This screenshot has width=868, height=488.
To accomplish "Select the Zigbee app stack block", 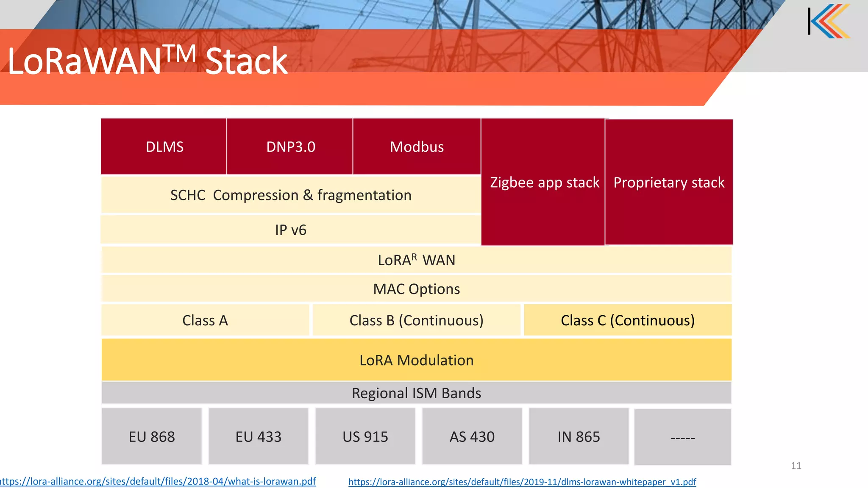I will [544, 182].
